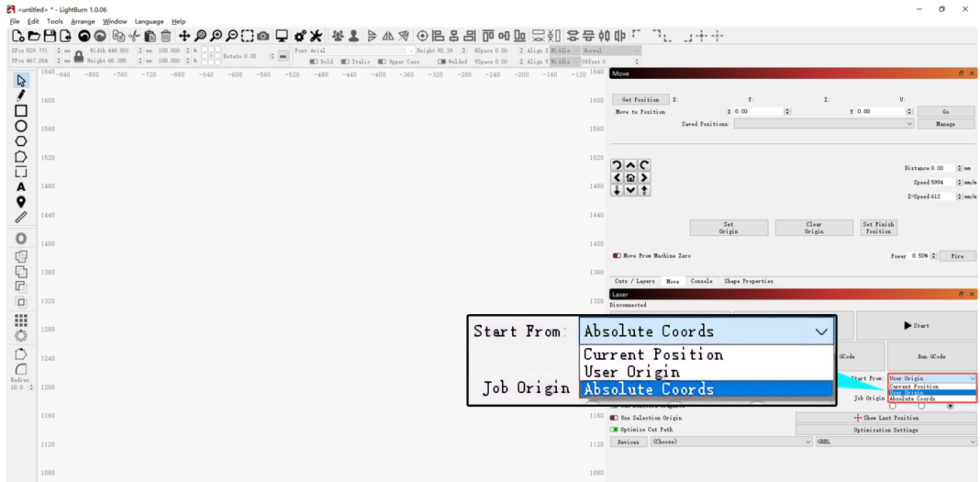This screenshot has height=482, width=980.
Task: Click the Fire laser button
Action: (958, 256)
